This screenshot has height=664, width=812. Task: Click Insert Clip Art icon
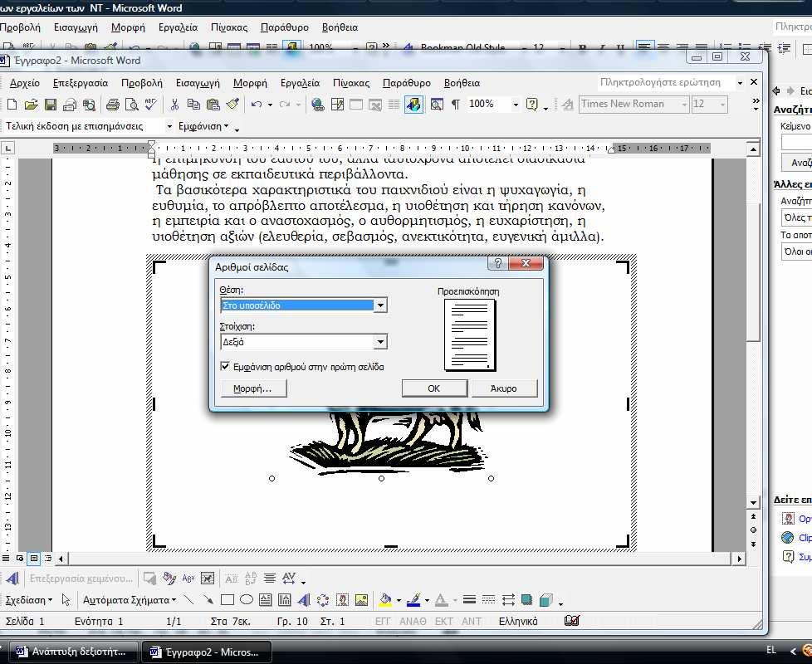(342, 600)
